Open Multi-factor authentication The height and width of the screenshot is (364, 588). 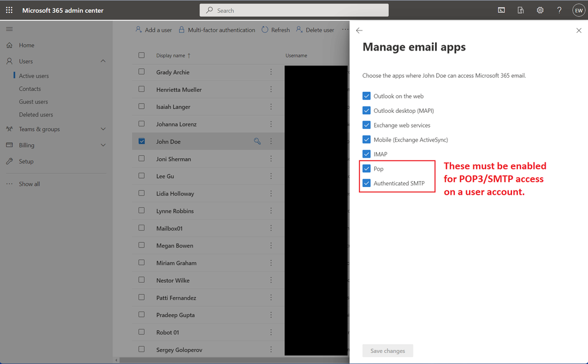(x=217, y=29)
